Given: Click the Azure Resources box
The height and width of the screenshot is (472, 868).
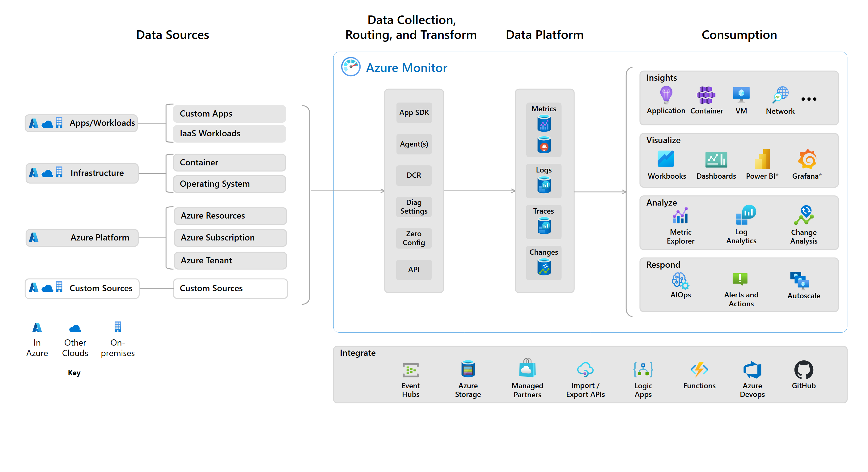Looking at the screenshot, I should pos(231,216).
